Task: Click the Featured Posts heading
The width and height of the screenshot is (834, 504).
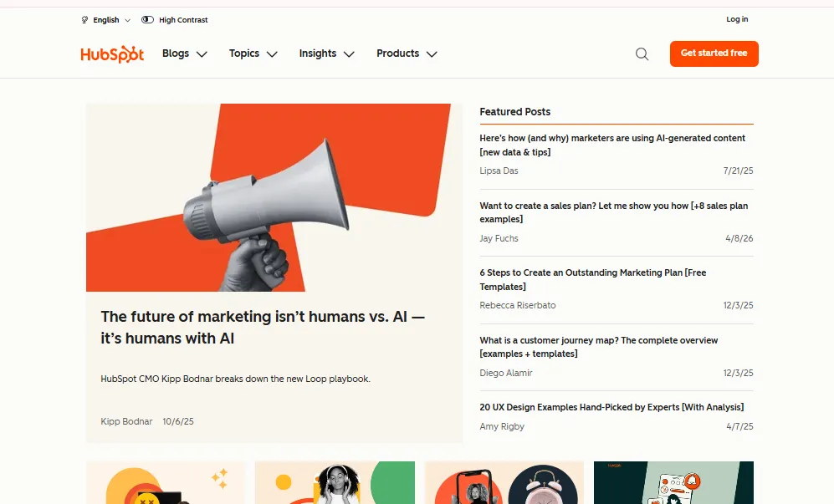Action: tap(514, 112)
